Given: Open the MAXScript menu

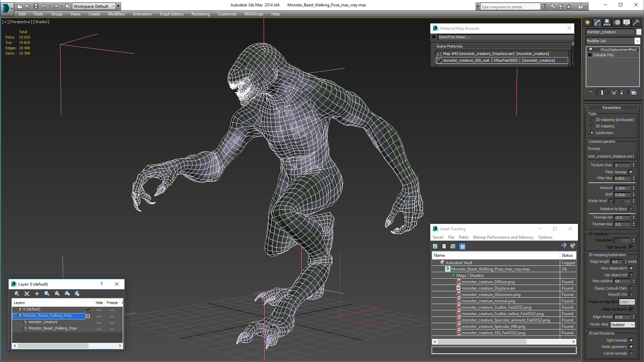Looking at the screenshot, I should (x=254, y=14).
